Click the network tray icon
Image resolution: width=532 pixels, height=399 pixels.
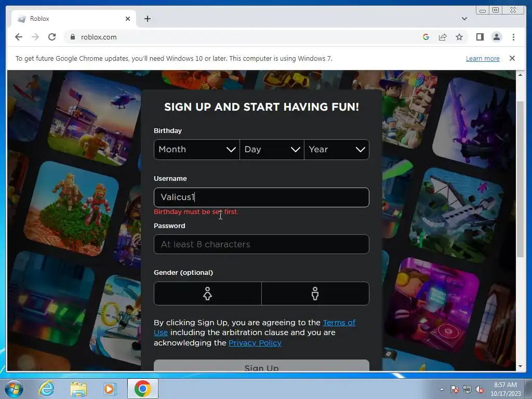[x=467, y=389]
